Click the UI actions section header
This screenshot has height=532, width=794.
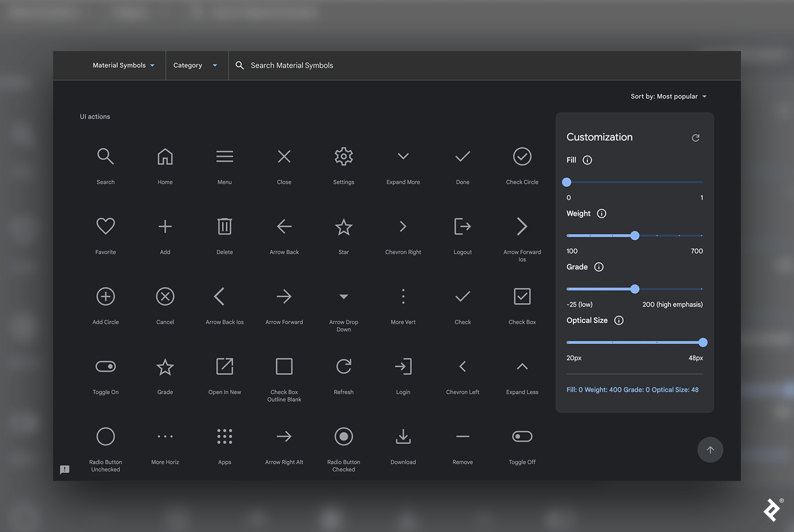[x=95, y=117]
